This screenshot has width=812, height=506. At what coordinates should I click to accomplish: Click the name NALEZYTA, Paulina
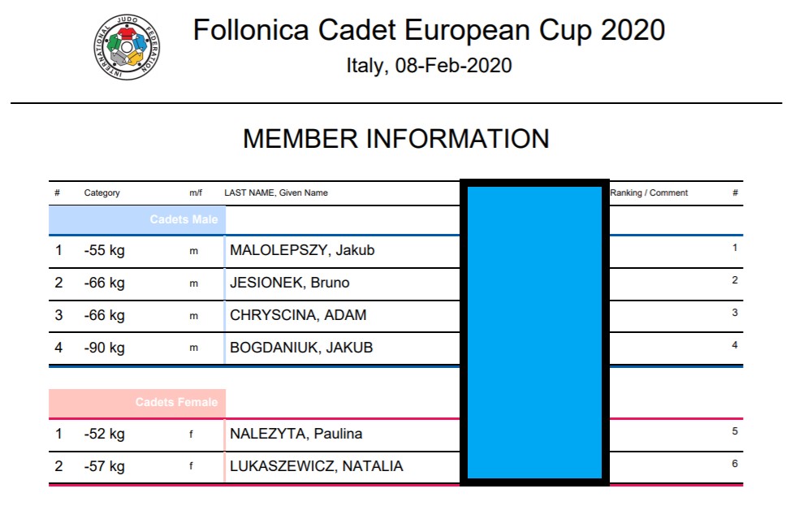click(x=296, y=434)
